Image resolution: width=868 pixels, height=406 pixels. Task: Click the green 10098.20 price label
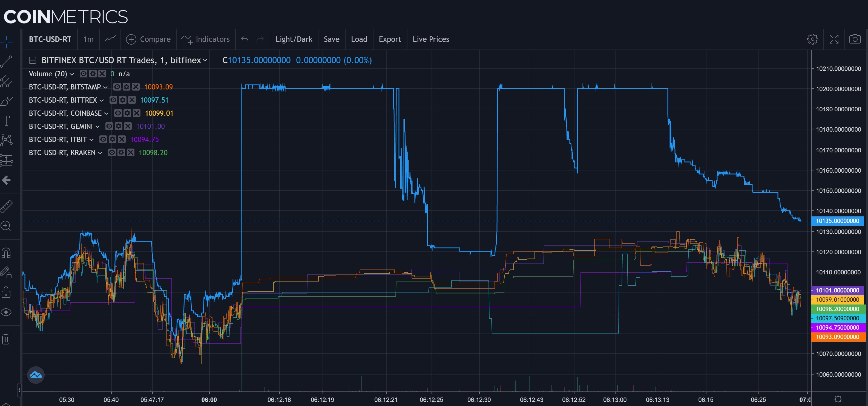(837, 309)
